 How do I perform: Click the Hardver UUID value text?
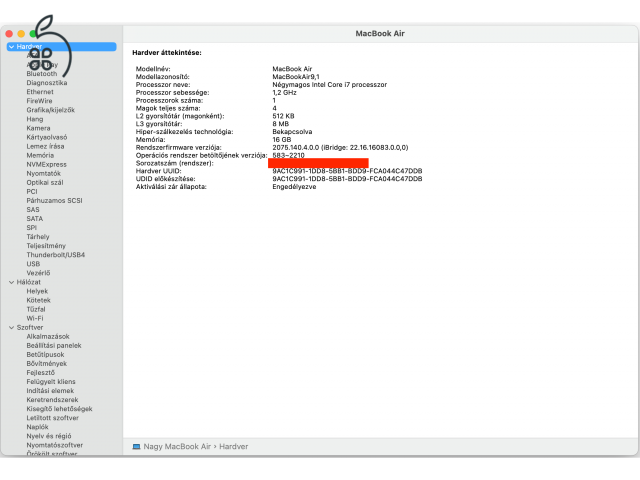pos(347,171)
